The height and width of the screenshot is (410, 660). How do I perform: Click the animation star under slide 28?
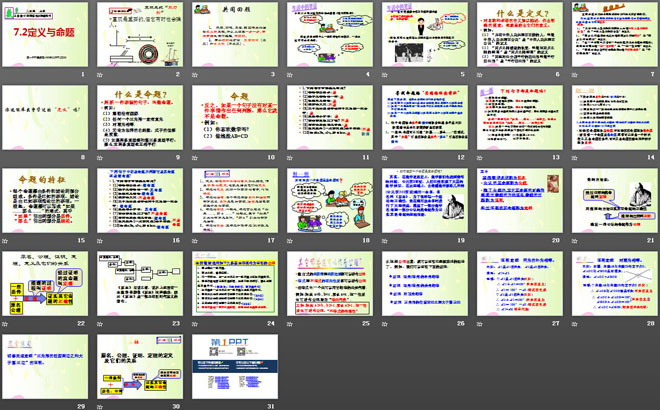575,324
